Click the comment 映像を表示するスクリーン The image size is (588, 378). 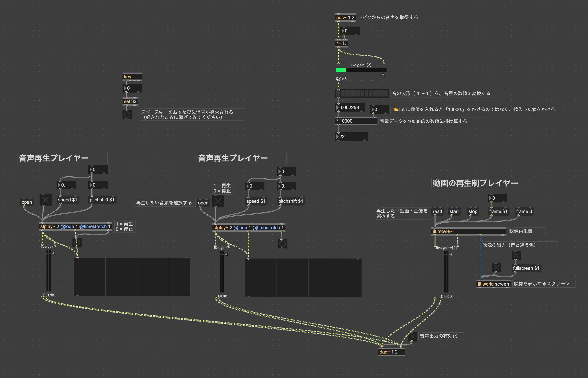(x=544, y=284)
